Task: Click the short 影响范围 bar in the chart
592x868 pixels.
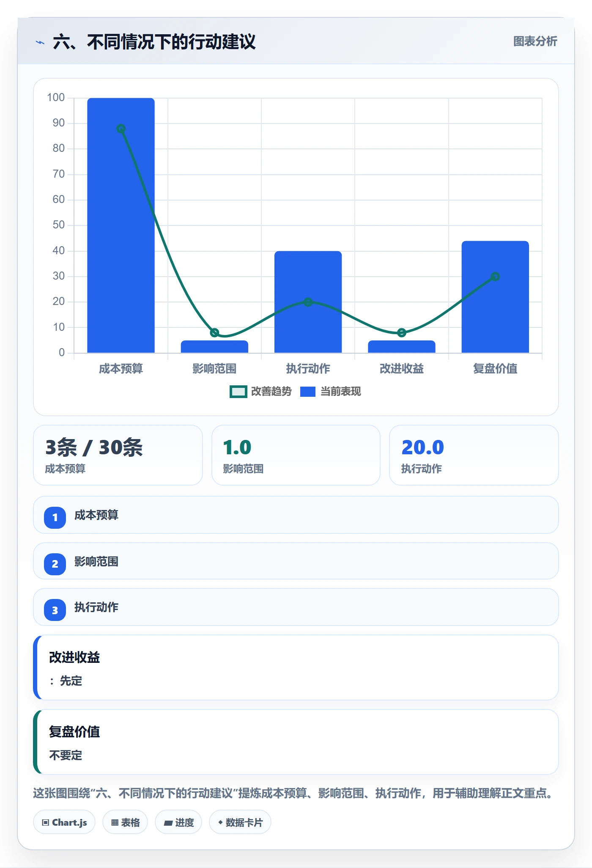Action: pyautogui.click(x=214, y=346)
